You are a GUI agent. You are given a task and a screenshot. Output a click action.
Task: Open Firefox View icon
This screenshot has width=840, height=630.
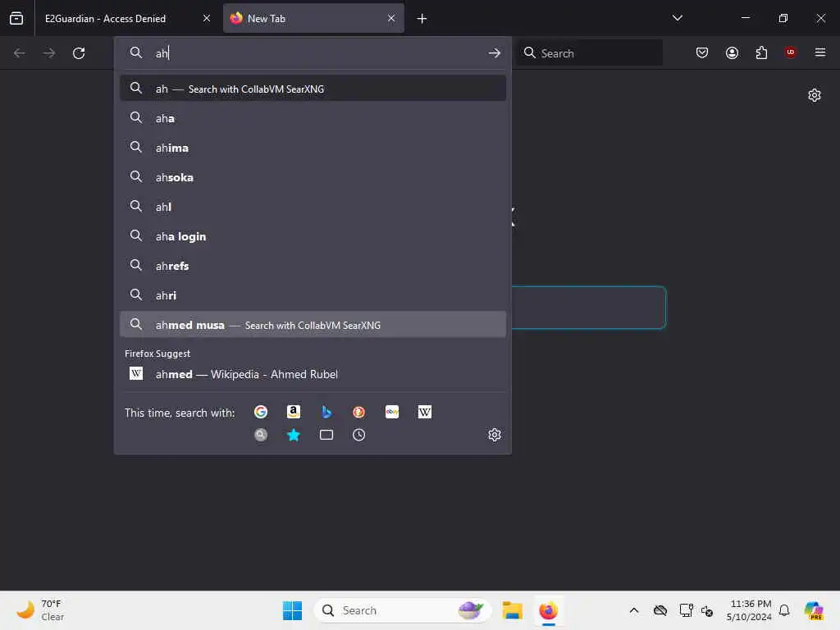tap(16, 18)
